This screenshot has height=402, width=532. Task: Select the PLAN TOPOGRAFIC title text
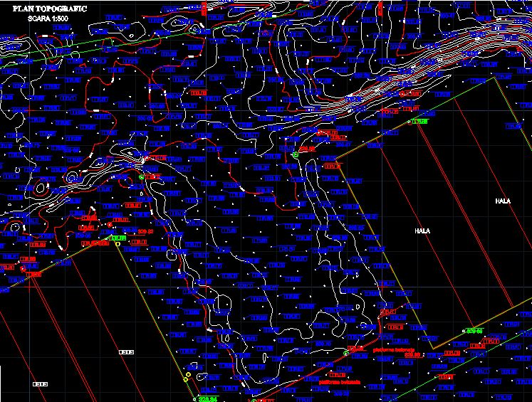pos(50,10)
